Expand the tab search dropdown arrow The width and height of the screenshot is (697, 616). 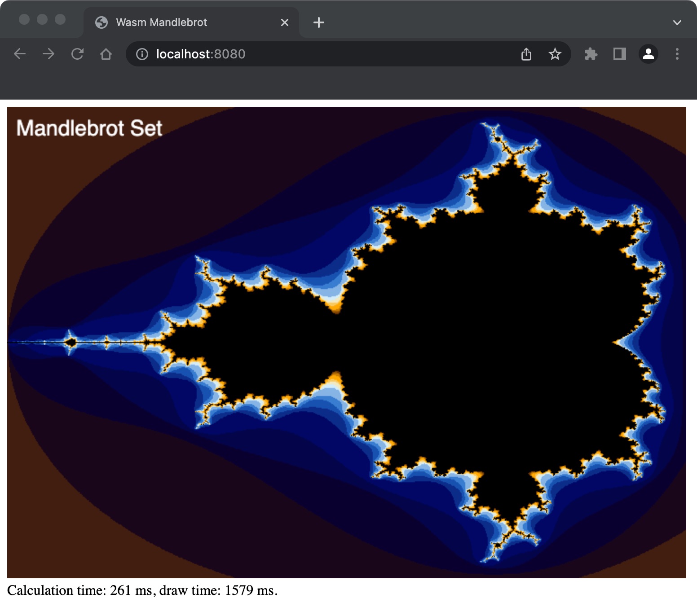pos(677,22)
